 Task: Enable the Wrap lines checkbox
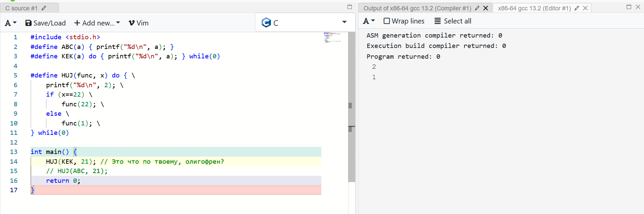[x=387, y=21]
